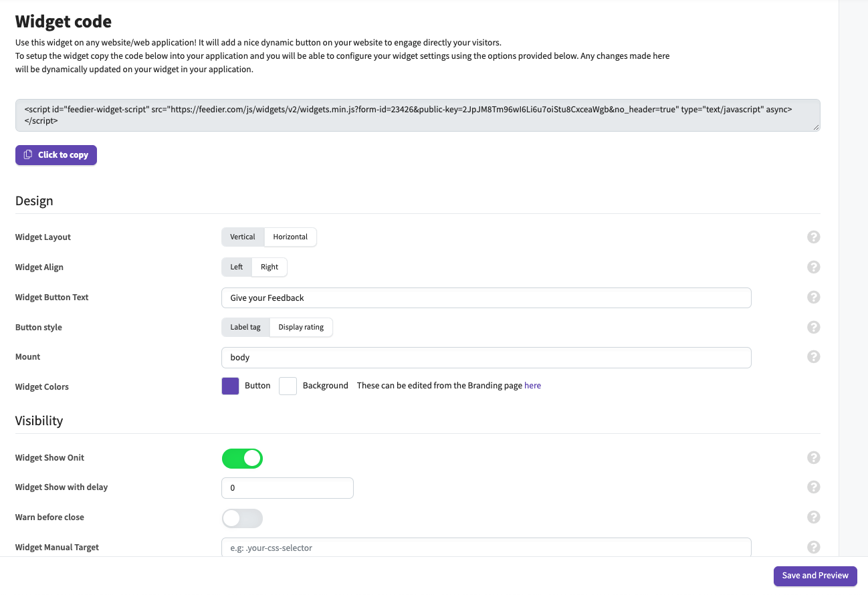This screenshot has height=595, width=868.
Task: Click Save and Preview
Action: [x=815, y=576]
